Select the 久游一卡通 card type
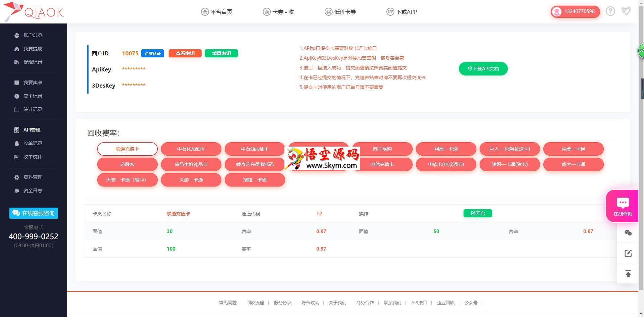The width and height of the screenshot is (644, 317). pyautogui.click(x=191, y=180)
